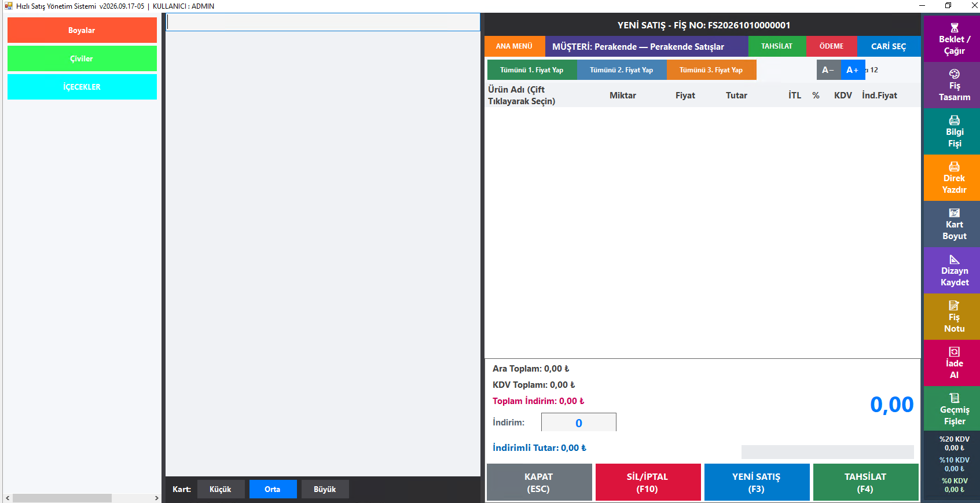Decrease font size with A− button
Screen dimensions: 980x503
pos(828,70)
